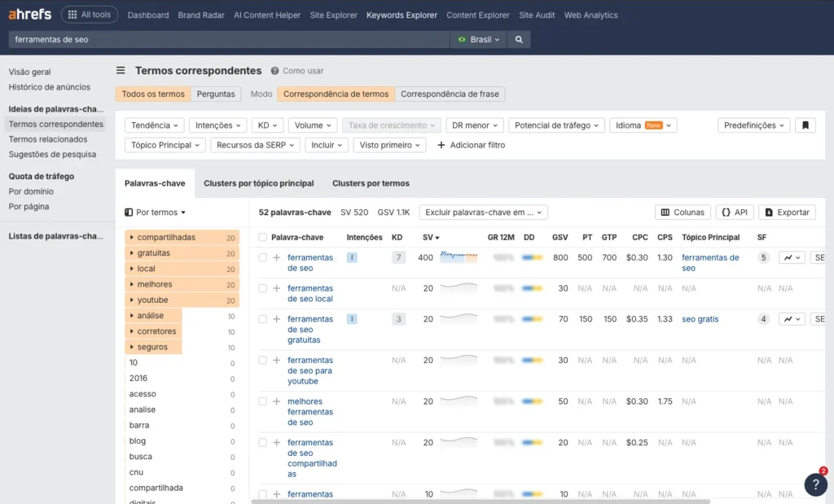Click SF badge 5 in first row

763,257
